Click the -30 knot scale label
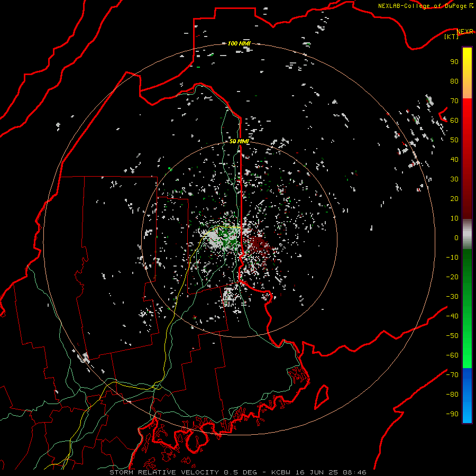The image size is (476, 476). tap(452, 297)
